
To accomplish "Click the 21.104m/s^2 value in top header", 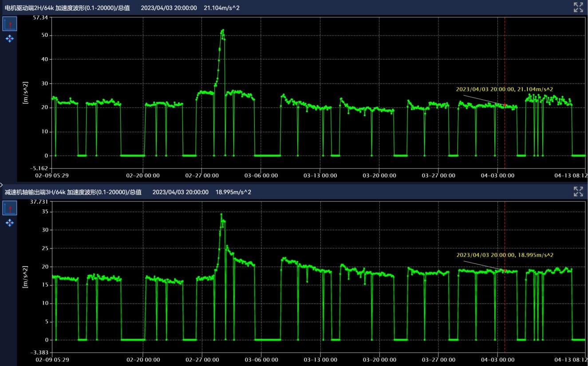I will pos(221,8).
